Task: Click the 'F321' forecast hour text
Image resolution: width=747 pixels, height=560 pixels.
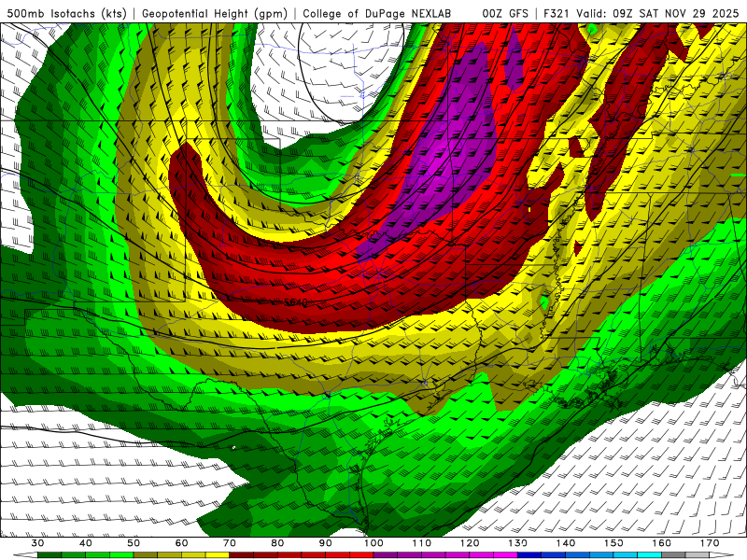Action: pos(557,14)
